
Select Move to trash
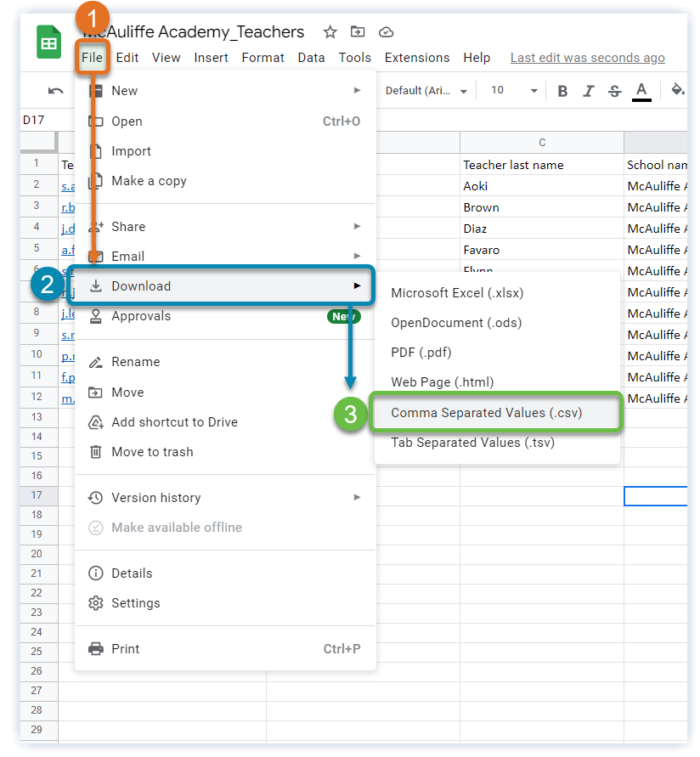pyautogui.click(x=225, y=452)
